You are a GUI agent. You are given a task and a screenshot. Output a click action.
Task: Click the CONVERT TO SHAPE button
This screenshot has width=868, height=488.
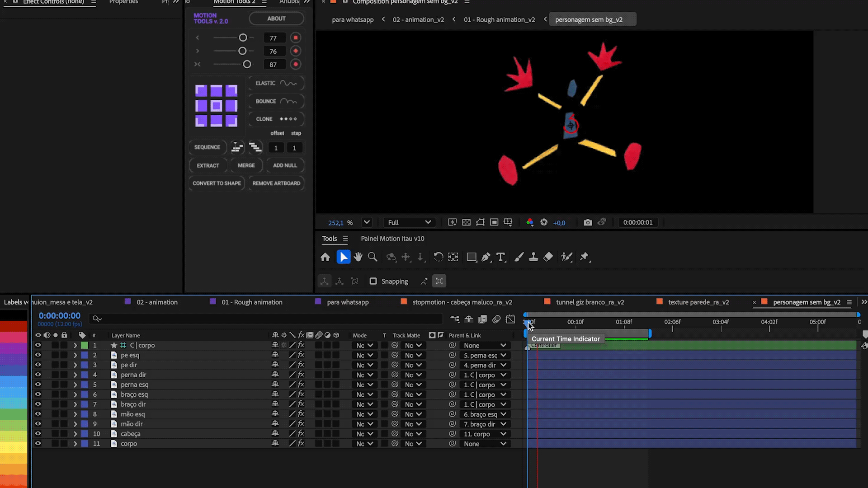[217, 183]
